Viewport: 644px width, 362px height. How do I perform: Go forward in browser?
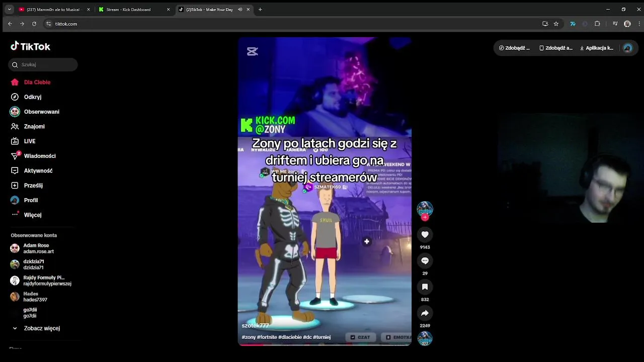tap(22, 24)
